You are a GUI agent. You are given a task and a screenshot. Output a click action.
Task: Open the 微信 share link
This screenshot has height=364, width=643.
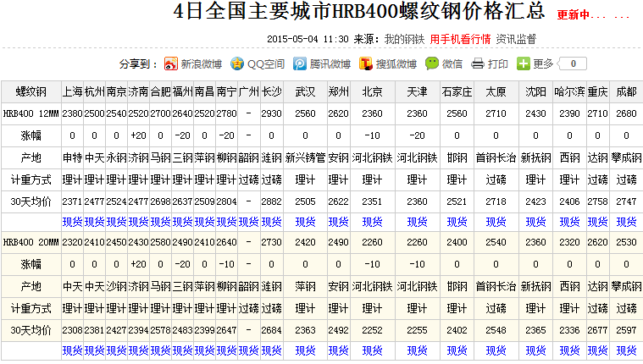(x=452, y=64)
